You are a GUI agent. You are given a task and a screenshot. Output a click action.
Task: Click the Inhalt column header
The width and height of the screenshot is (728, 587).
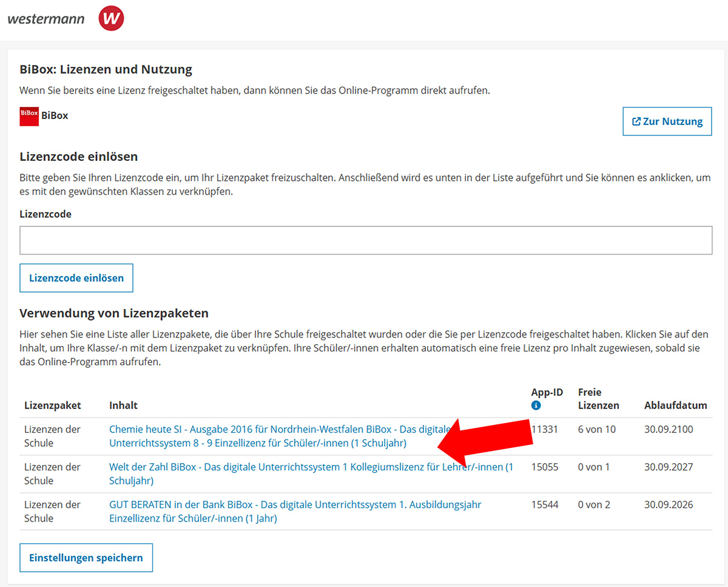[123, 405]
